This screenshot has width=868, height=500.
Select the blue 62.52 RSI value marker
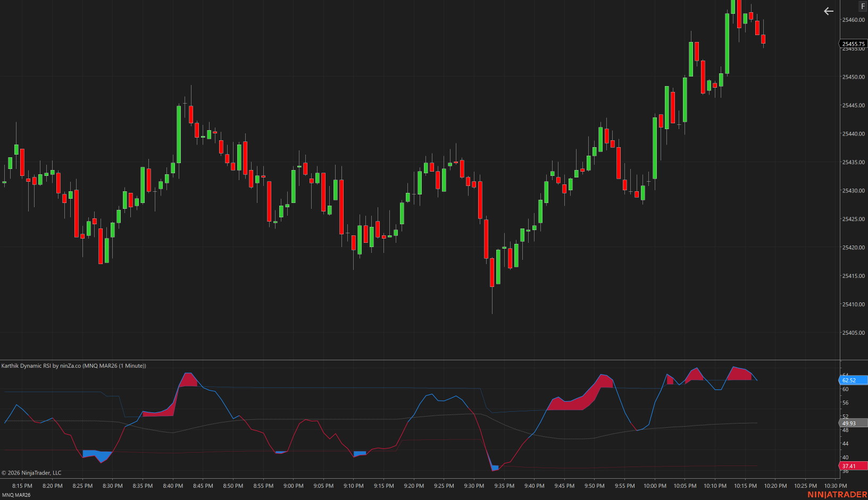point(853,380)
